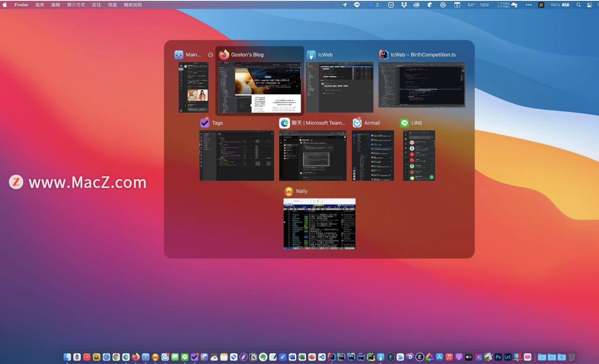
Task: Click the Edge icon beside Microsoft Teams title
Action: point(285,123)
